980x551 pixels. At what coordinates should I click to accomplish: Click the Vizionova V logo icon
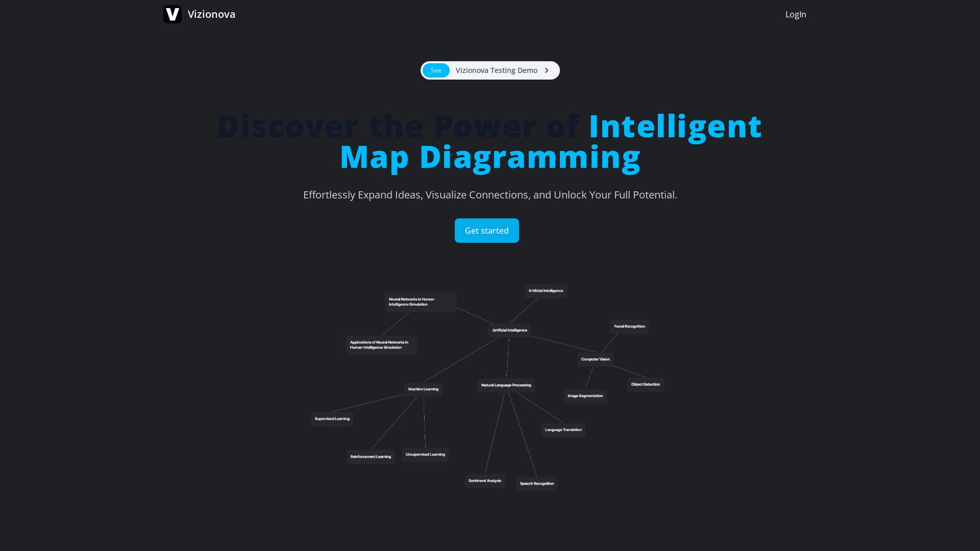click(172, 14)
